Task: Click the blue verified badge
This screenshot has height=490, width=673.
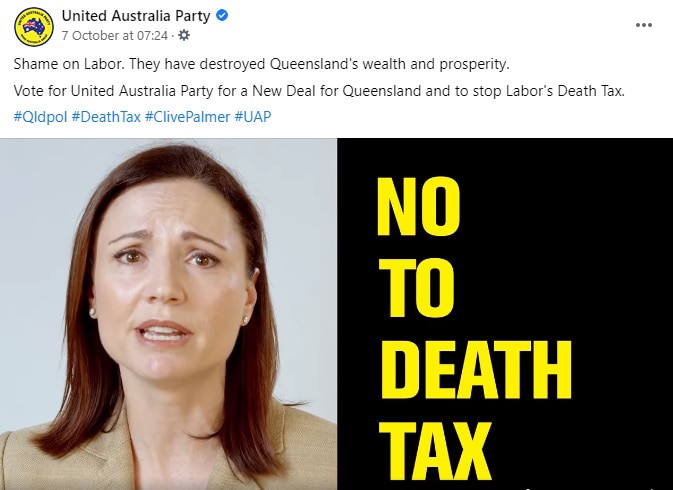Action: coord(221,15)
